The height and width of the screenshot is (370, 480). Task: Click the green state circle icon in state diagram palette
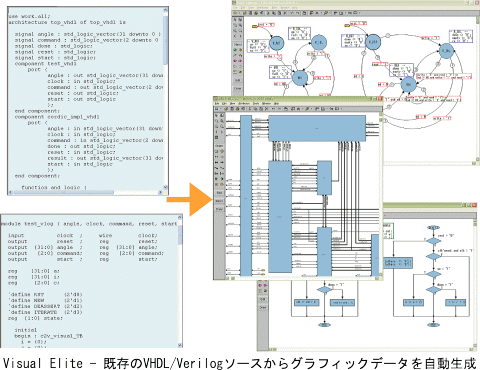click(x=235, y=50)
